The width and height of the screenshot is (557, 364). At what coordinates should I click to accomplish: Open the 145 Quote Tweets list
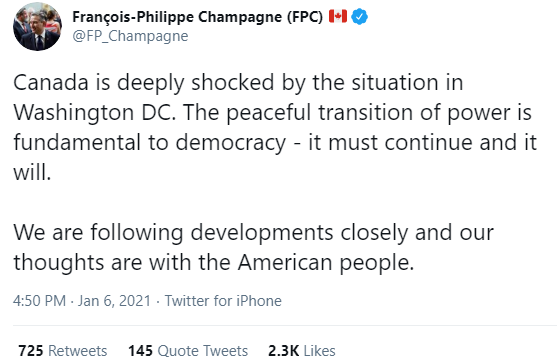coord(188,351)
